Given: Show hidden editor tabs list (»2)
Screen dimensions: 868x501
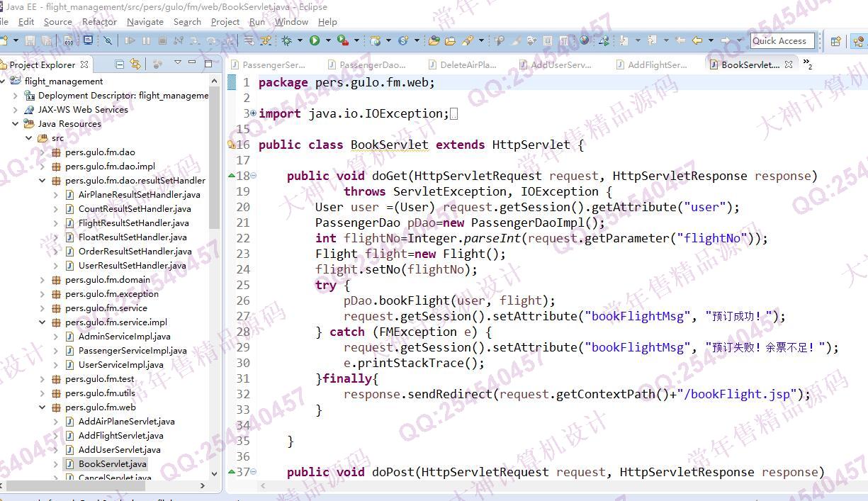Looking at the screenshot, I should pyautogui.click(x=808, y=64).
